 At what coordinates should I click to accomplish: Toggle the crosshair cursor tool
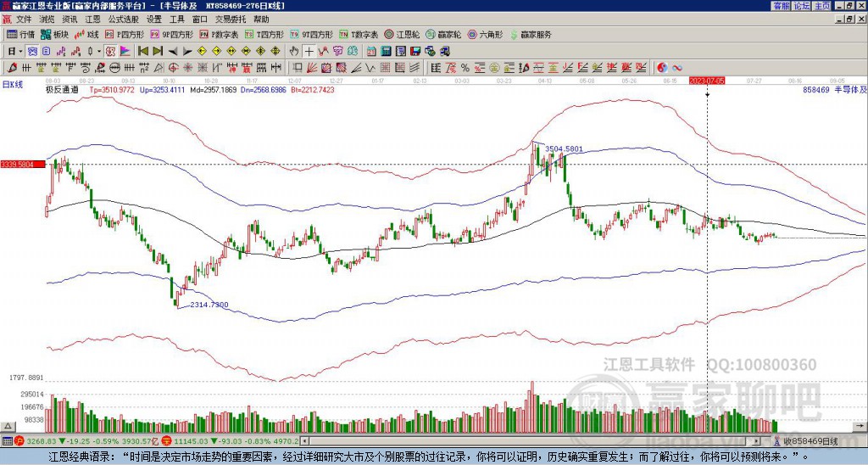309,52
